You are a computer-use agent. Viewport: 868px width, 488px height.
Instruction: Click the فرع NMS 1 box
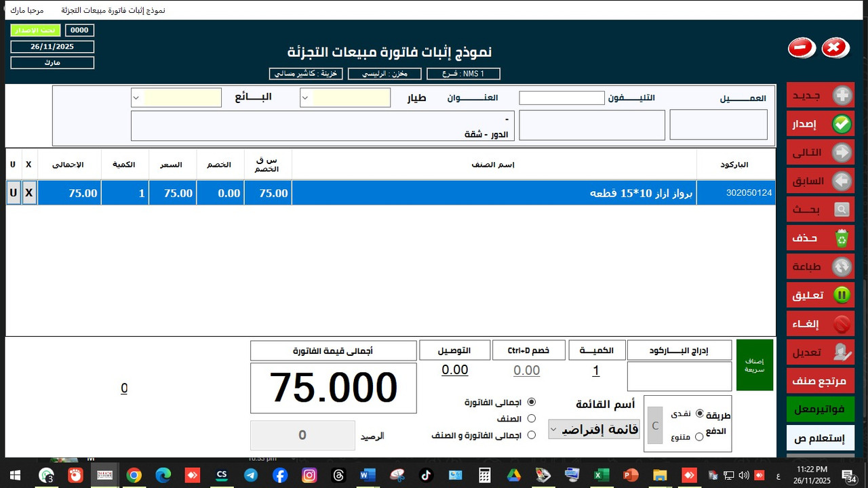click(463, 74)
